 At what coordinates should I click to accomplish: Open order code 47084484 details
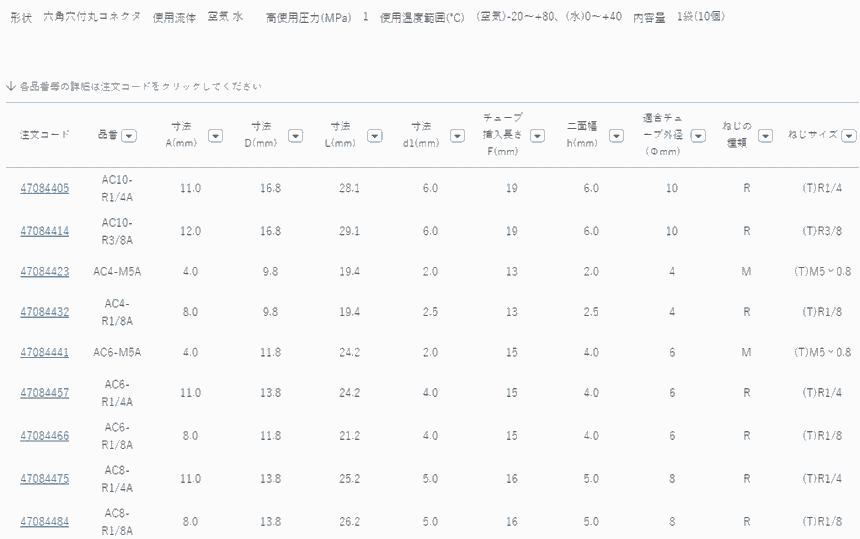45,521
